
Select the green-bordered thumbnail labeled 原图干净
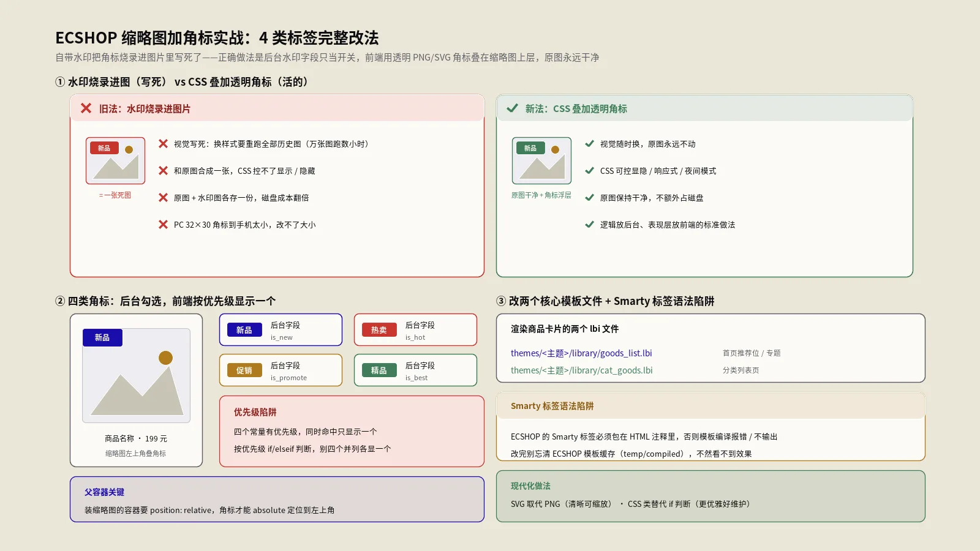(541, 160)
